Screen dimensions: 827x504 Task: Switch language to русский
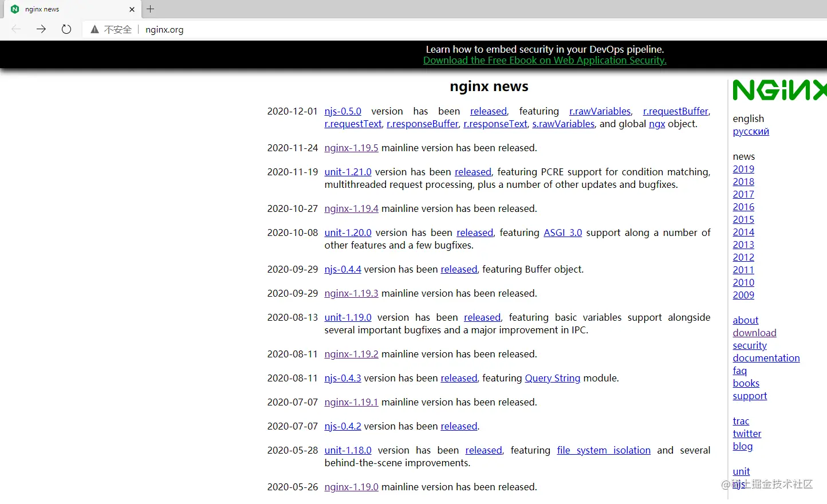pos(751,132)
